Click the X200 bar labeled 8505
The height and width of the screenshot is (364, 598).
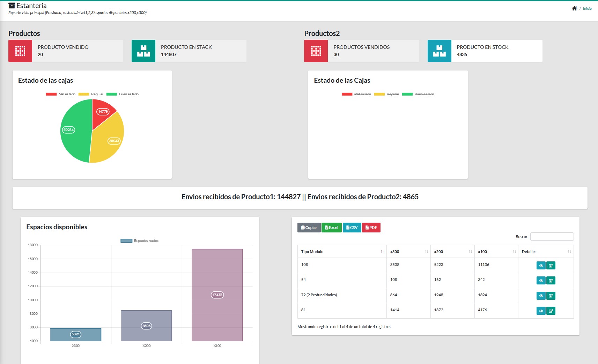[x=147, y=326]
